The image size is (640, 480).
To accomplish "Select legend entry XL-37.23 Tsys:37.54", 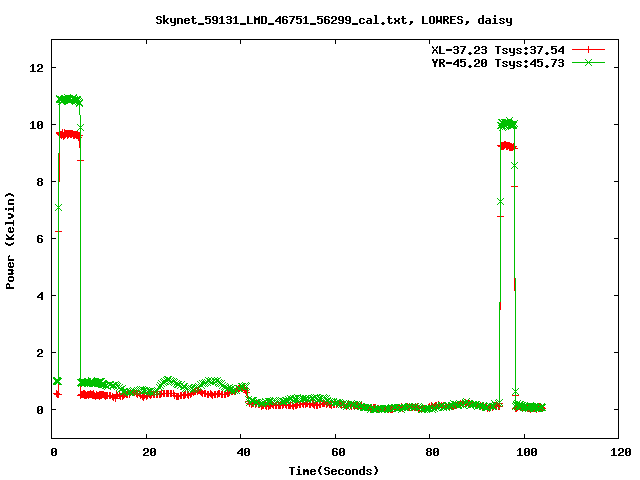I will coord(498,50).
